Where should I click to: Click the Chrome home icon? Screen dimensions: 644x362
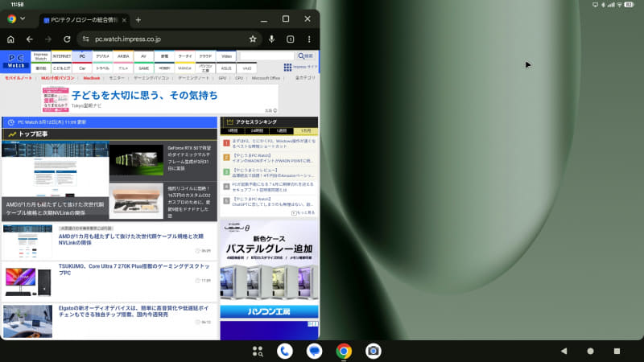tap(10, 39)
